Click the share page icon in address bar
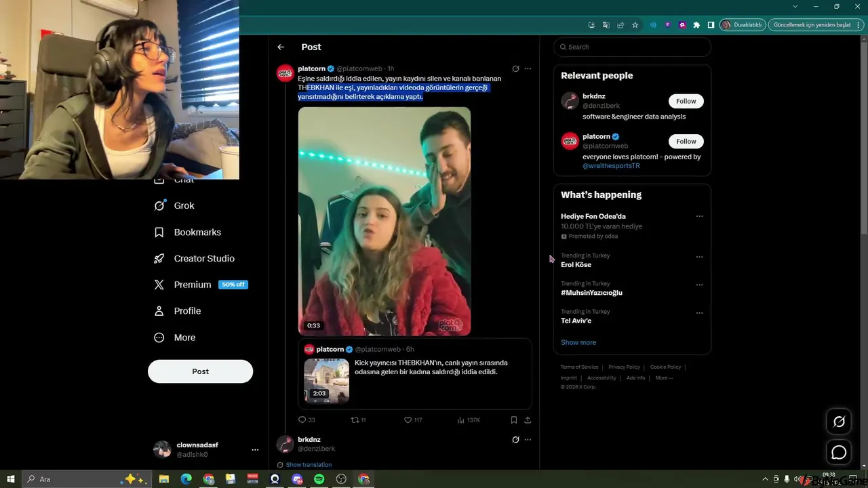The image size is (868, 488). [x=620, y=25]
